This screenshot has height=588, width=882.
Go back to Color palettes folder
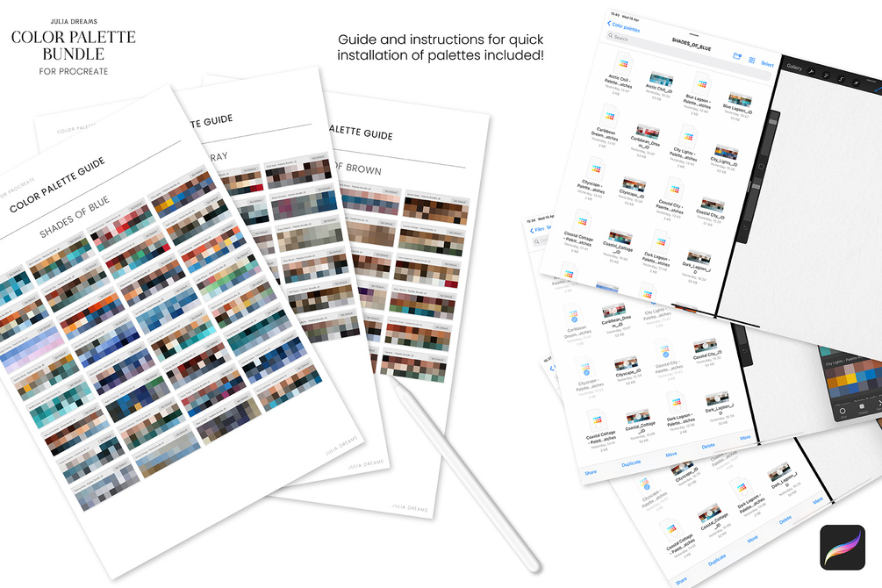[x=623, y=25]
